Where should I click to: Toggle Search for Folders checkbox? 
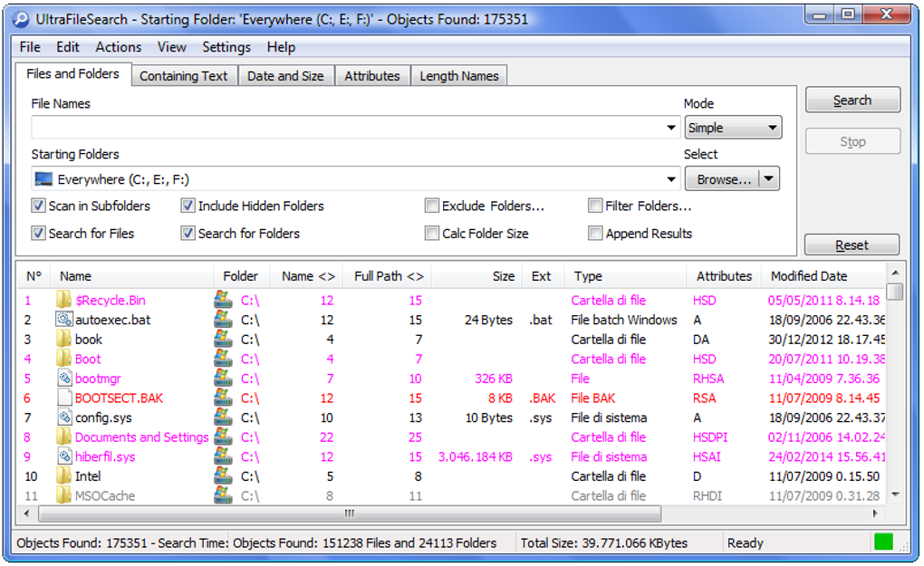(x=188, y=234)
